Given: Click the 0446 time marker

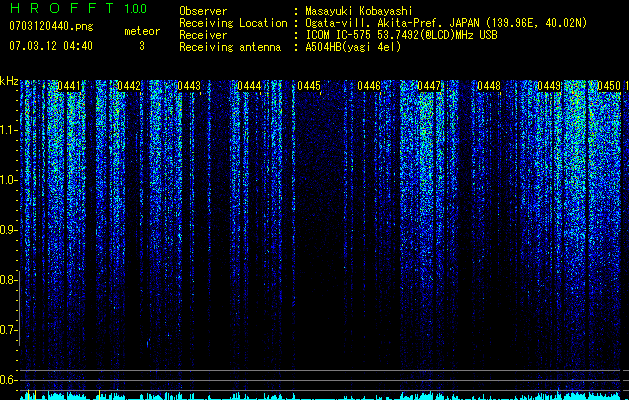Looking at the screenshot, I should [369, 86].
